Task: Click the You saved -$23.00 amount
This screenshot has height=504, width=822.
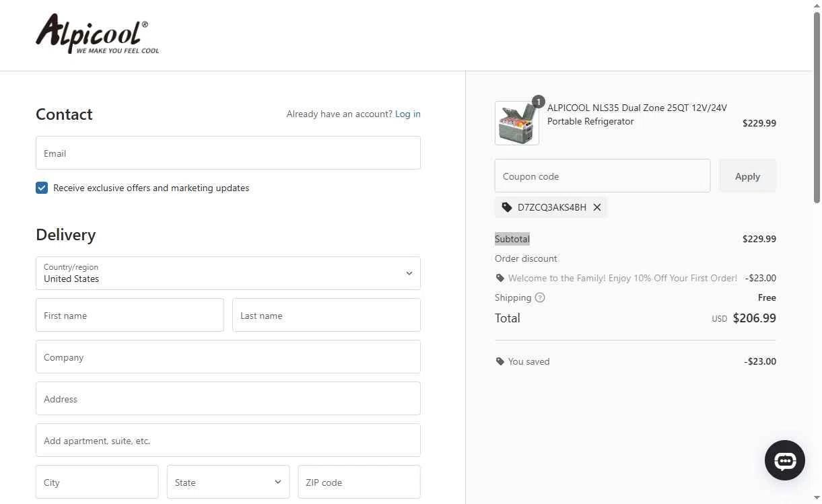Action: (x=760, y=361)
